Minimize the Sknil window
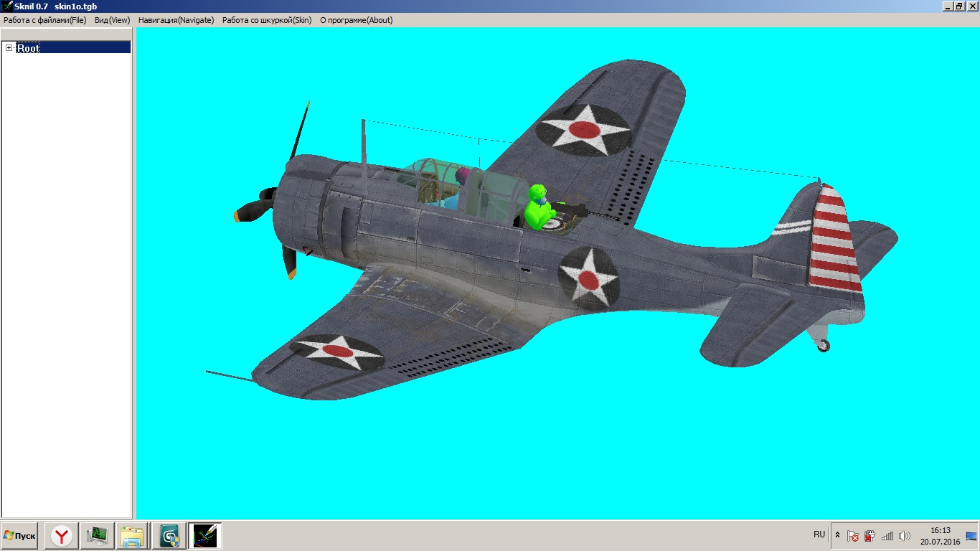This screenshot has height=551, width=980. [948, 6]
